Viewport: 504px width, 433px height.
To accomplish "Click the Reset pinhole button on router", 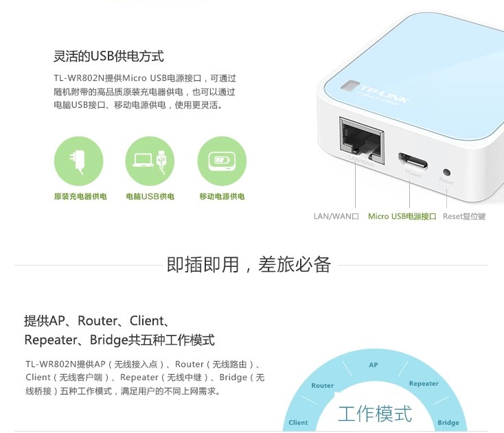I will coord(447,172).
